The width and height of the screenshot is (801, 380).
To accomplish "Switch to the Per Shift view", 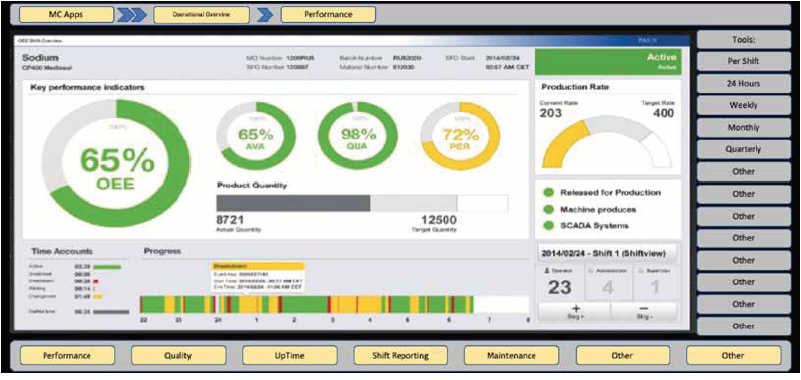I will click(x=743, y=61).
